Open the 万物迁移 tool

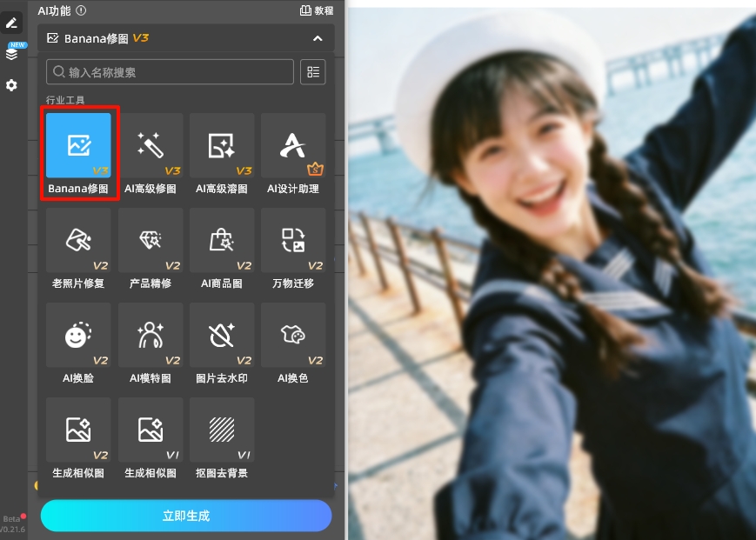pyautogui.click(x=292, y=240)
